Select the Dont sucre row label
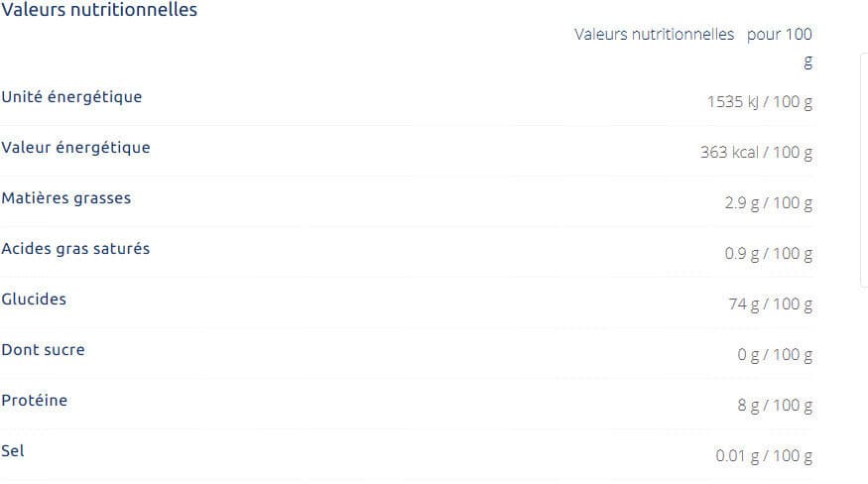Screen dimensions: 868x484 point(44,349)
